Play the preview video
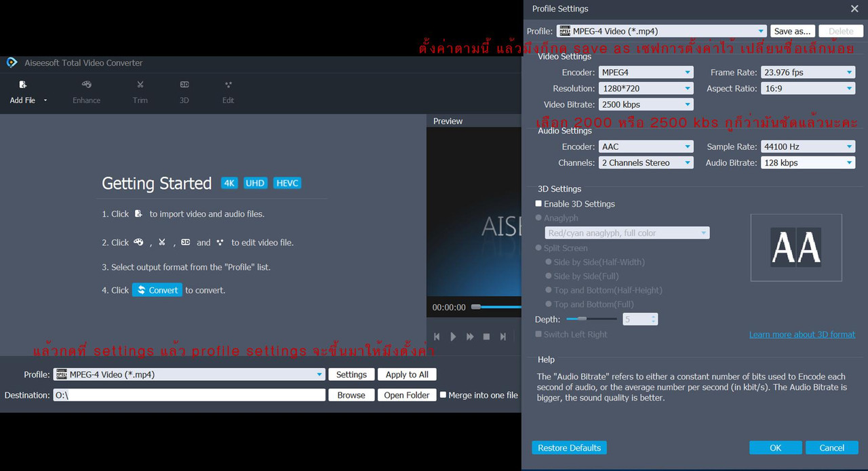This screenshot has width=868, height=471. click(x=453, y=337)
